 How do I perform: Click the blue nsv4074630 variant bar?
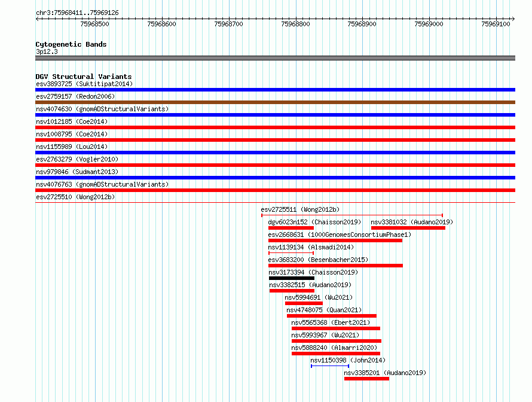275,115
